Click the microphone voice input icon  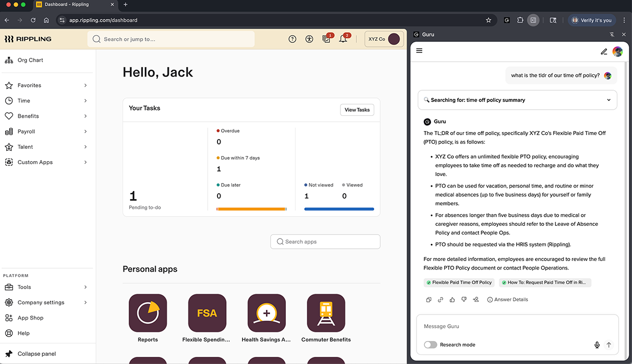point(597,345)
